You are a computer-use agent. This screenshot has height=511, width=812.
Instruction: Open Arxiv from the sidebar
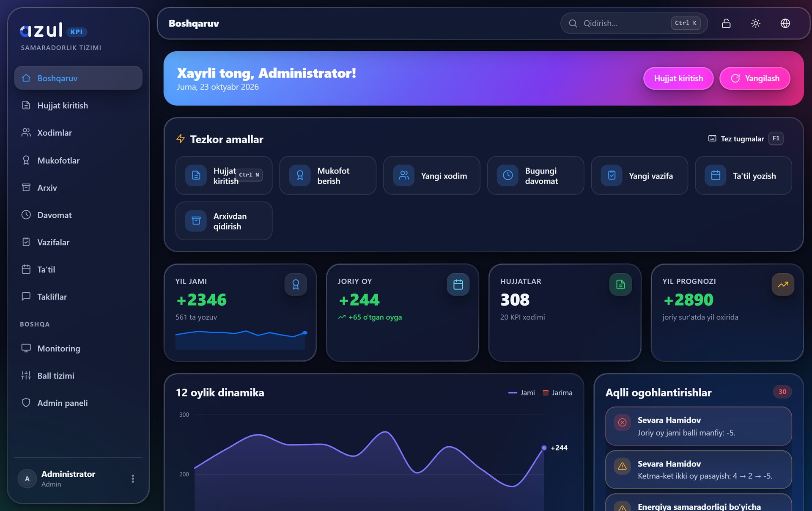click(x=78, y=187)
